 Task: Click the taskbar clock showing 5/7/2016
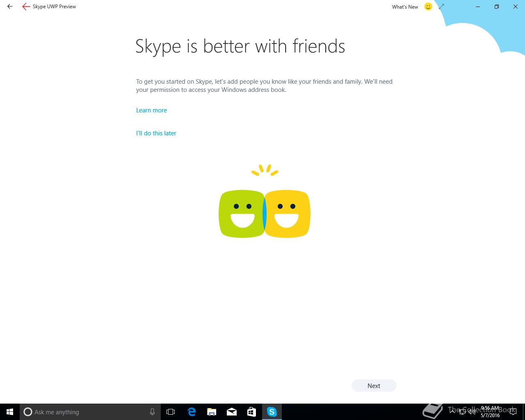tap(490, 412)
